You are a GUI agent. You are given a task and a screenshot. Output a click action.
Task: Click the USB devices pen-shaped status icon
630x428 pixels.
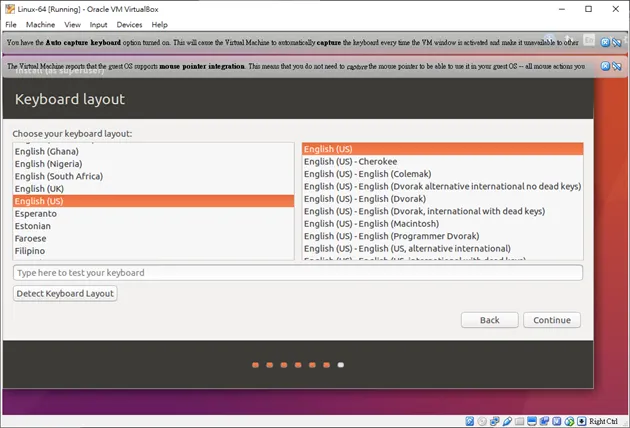tap(507, 421)
